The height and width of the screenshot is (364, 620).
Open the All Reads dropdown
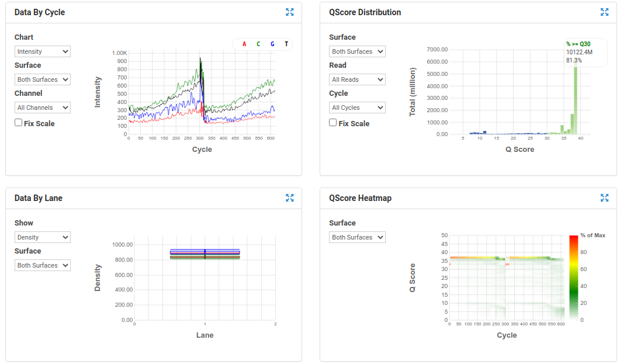pos(357,79)
